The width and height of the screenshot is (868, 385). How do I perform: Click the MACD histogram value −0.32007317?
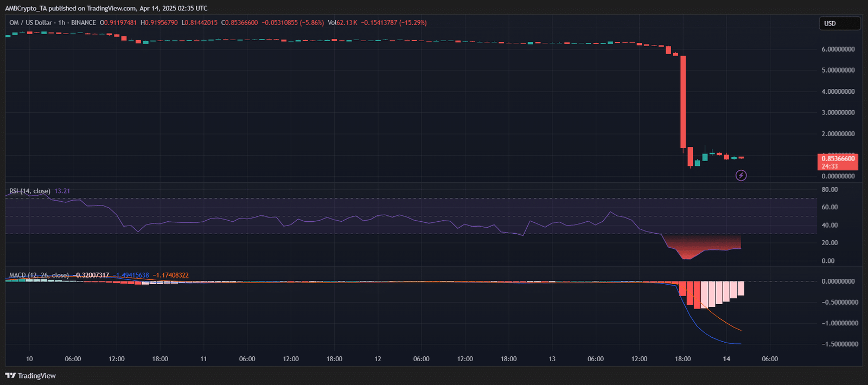tap(92, 275)
